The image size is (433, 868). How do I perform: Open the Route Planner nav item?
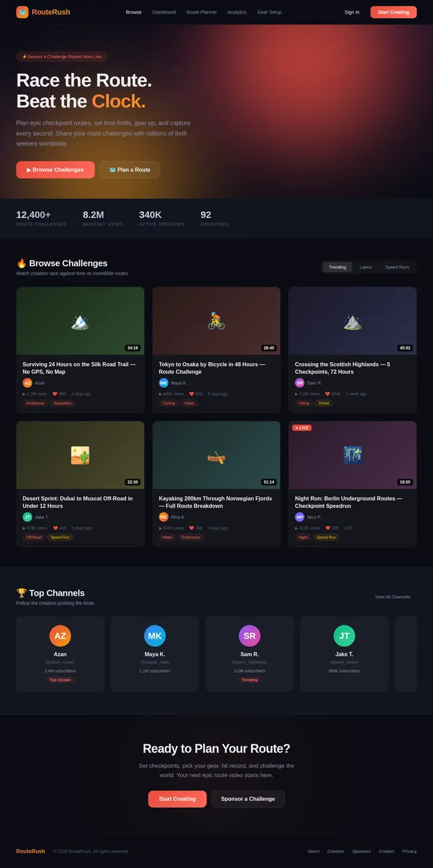click(202, 12)
